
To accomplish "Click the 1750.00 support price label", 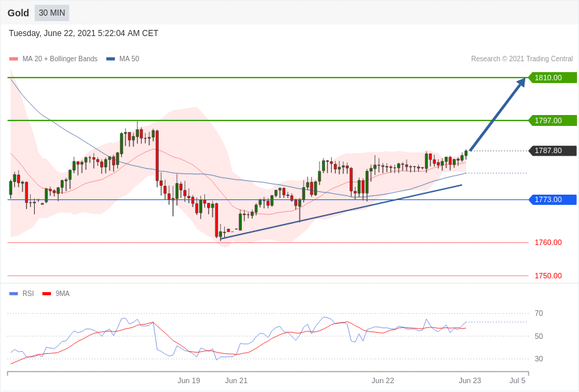I will coord(548,276).
